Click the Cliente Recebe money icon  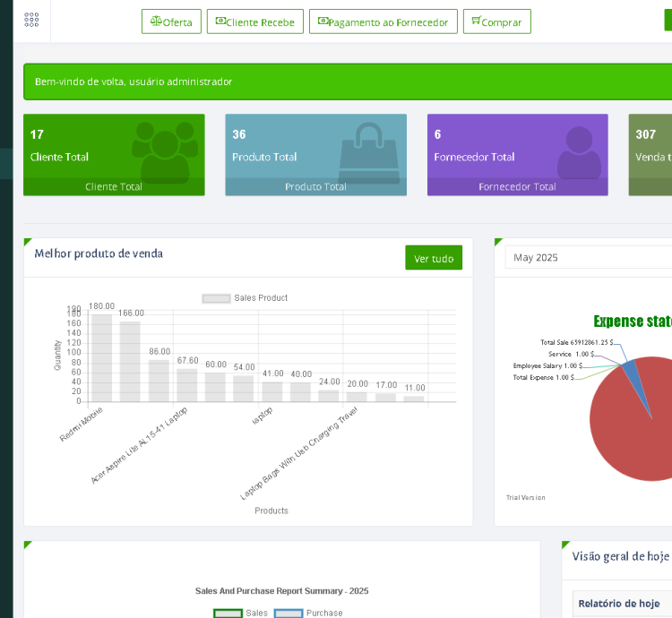(x=220, y=21)
